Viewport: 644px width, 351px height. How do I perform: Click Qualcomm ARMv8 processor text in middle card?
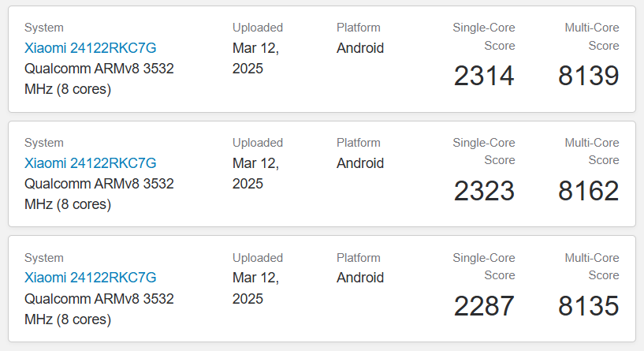point(99,194)
